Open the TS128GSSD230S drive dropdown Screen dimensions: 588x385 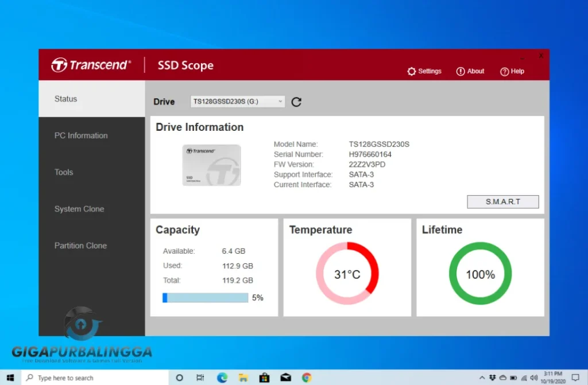[235, 101]
